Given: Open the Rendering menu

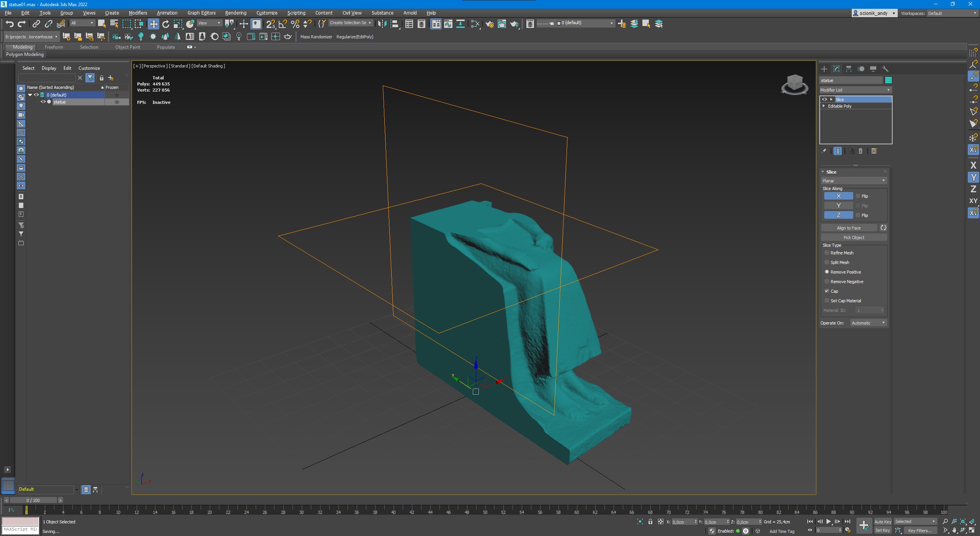Looking at the screenshot, I should pos(235,13).
